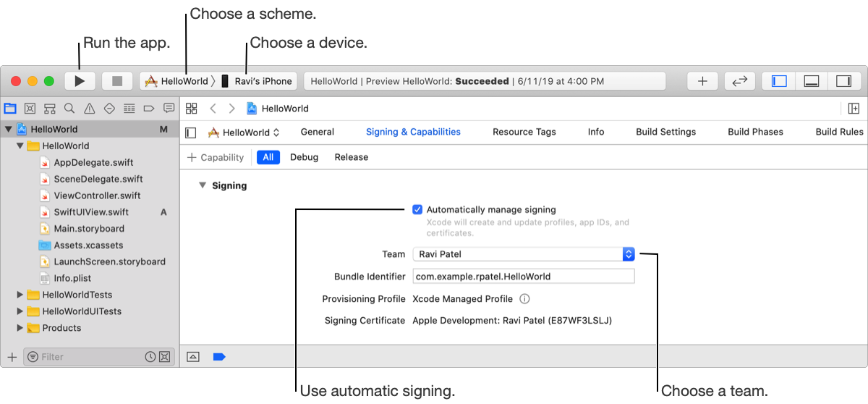This screenshot has width=868, height=404.
Task: Open the find navigator magnifier icon
Action: (x=69, y=109)
